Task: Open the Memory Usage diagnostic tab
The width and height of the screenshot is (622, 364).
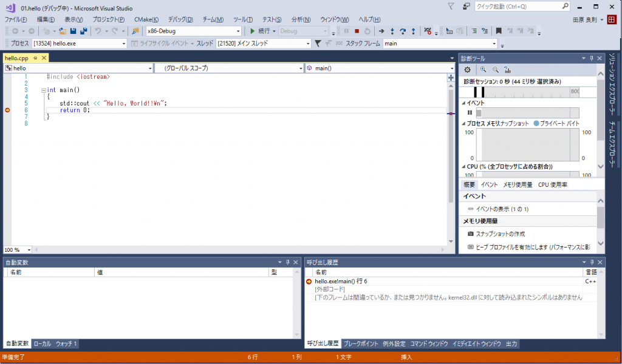Action: 518,184
